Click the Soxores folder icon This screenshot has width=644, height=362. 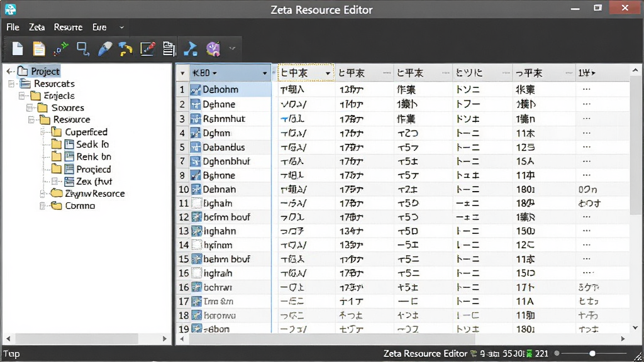point(43,108)
